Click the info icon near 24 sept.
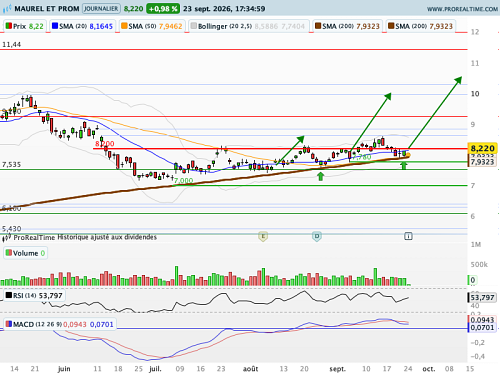Image resolution: width=500 pixels, height=375 pixels. pyautogui.click(x=408, y=236)
